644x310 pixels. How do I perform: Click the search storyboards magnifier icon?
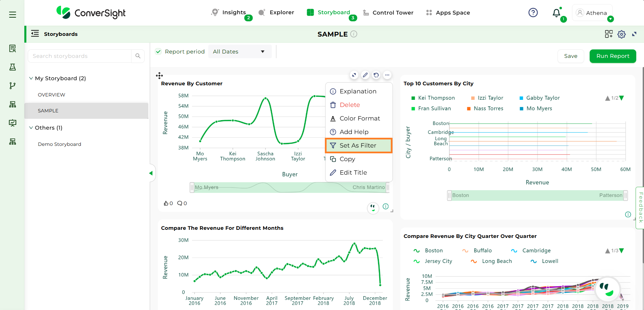click(138, 56)
